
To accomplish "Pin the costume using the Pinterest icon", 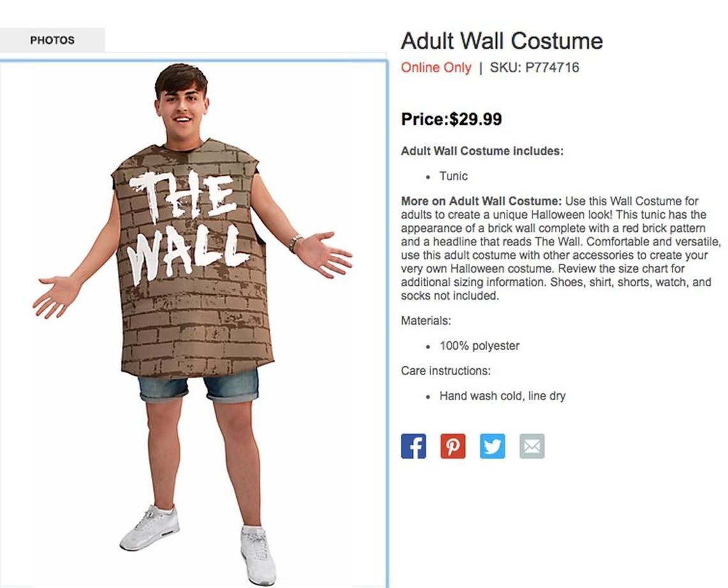I will pyautogui.click(x=453, y=446).
